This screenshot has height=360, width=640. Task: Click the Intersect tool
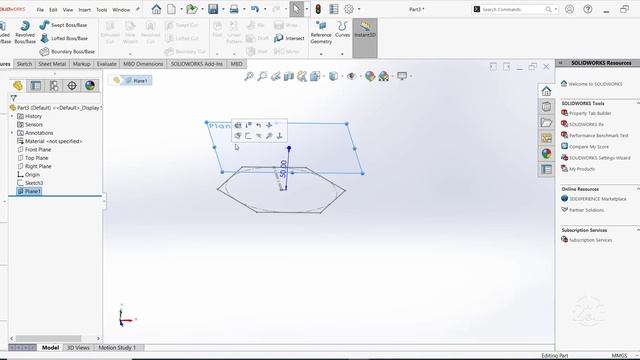pos(289,38)
